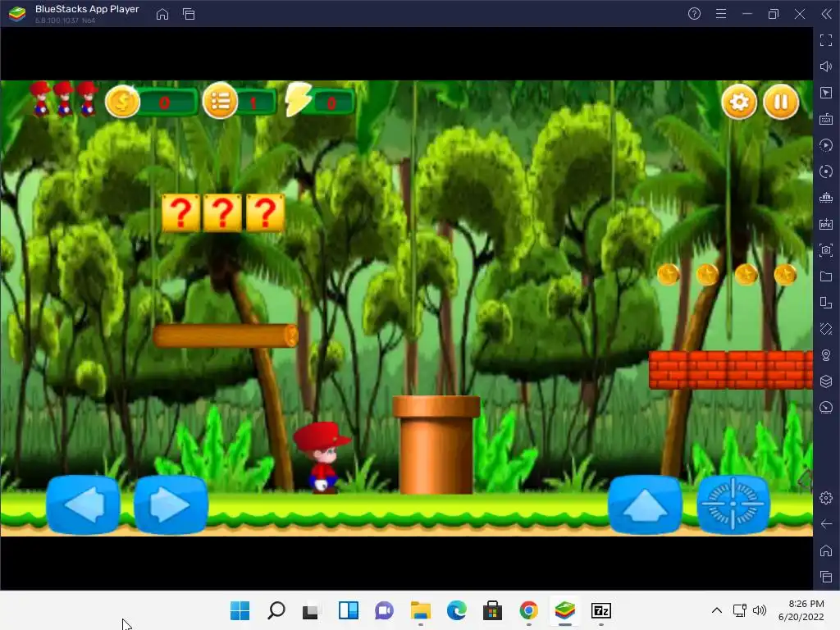Viewport: 840px width, 630px height.
Task: Tap the move right arrow control
Action: tap(171, 504)
